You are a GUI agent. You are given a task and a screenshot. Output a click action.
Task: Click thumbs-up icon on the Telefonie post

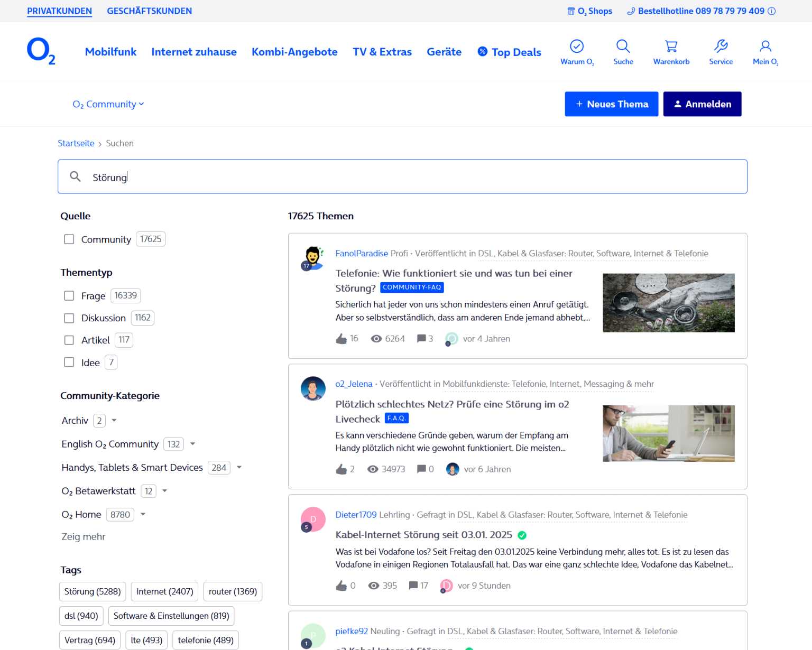pos(342,339)
